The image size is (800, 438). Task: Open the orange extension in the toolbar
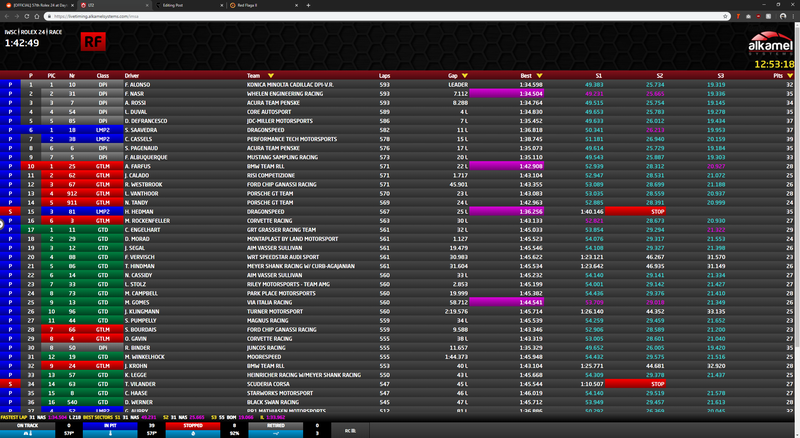pos(738,16)
